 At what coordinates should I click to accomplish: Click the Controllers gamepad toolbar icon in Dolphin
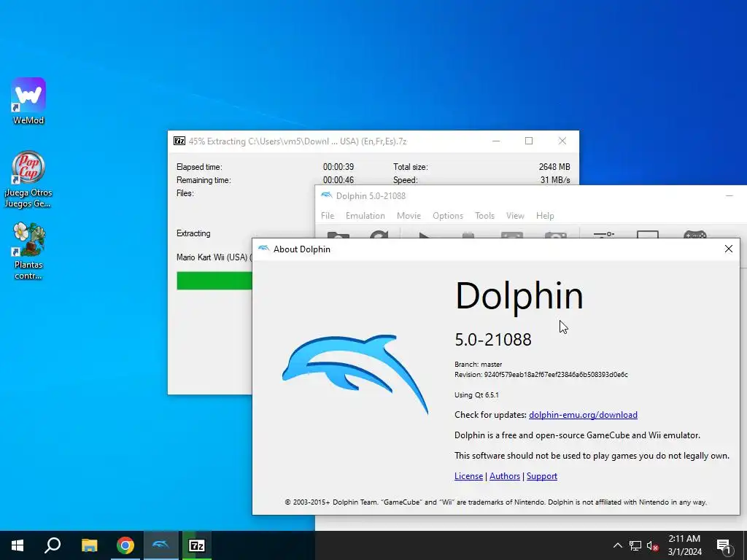(695, 235)
